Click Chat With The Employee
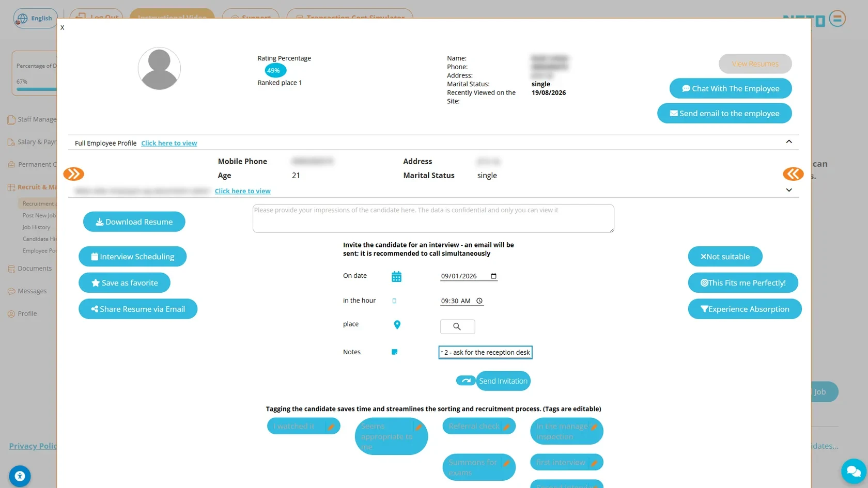 pyautogui.click(x=731, y=88)
